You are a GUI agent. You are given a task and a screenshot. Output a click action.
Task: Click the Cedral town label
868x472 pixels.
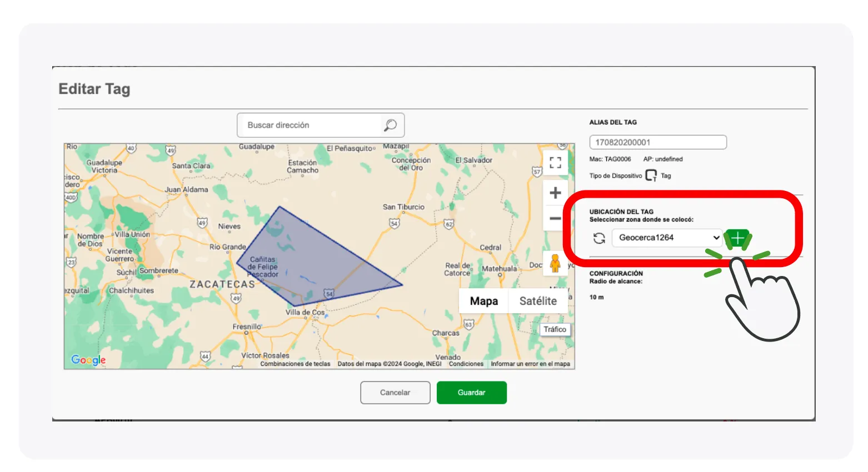[490, 248]
